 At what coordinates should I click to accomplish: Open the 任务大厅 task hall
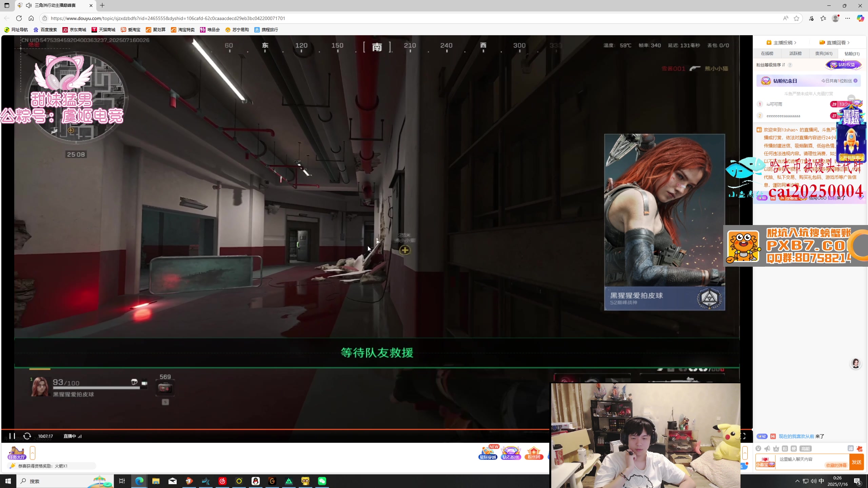17,453
